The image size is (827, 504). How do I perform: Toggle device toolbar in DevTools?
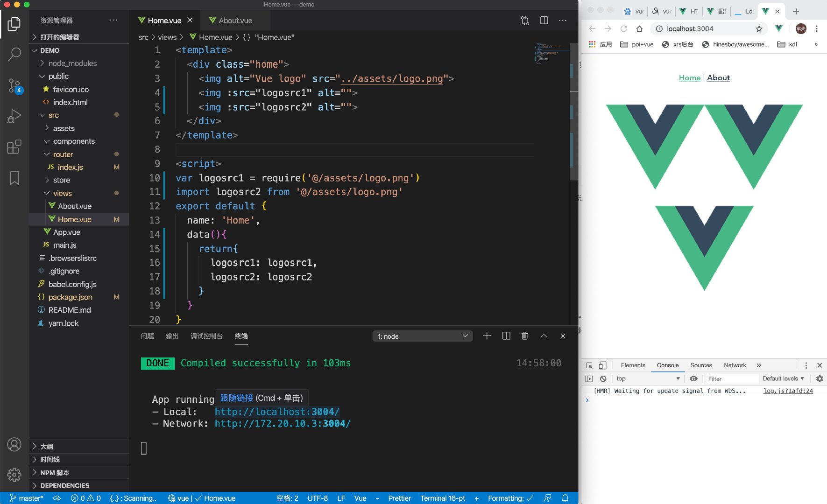point(603,365)
